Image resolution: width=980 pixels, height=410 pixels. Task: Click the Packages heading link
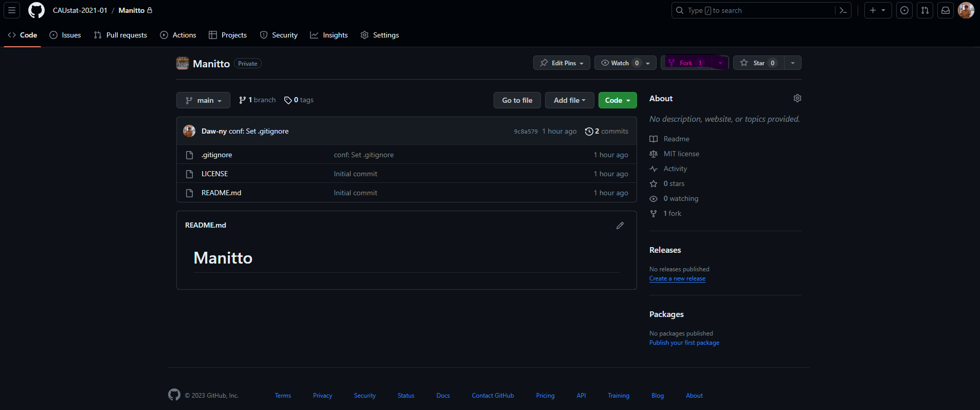tap(666, 314)
